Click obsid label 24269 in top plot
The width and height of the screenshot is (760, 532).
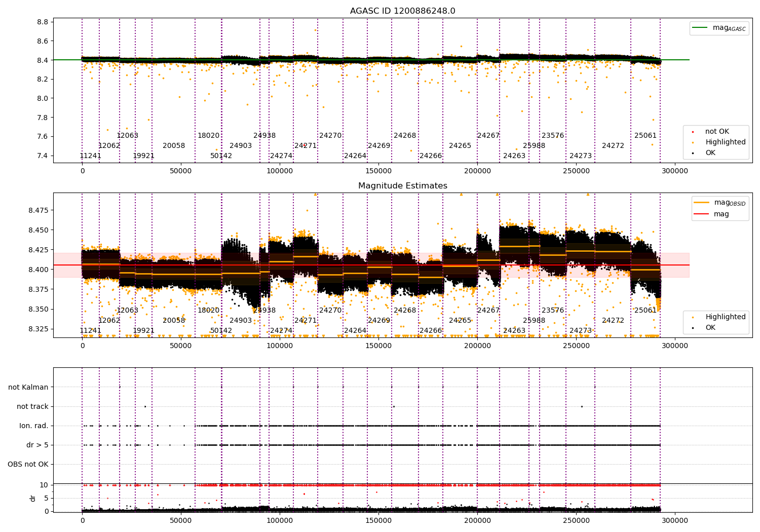pyautogui.click(x=379, y=145)
